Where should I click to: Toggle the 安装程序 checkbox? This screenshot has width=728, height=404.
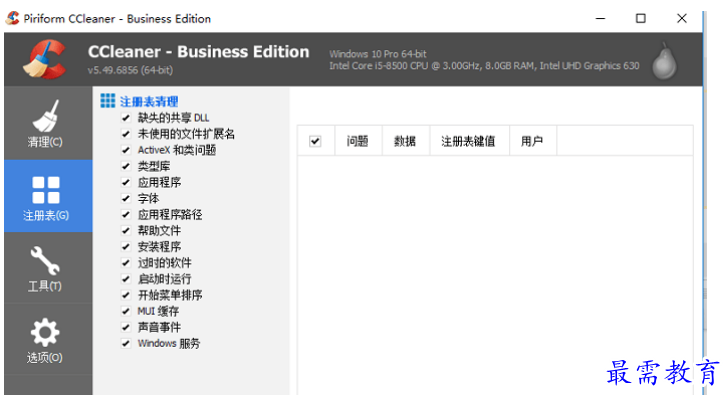pos(125,247)
